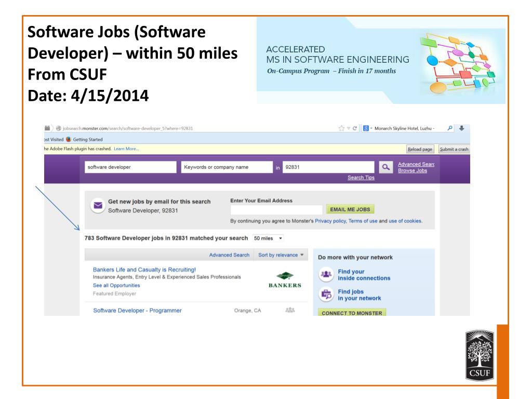Open the Learn More link in crash bar
This screenshot has height=399, width=532.
click(126, 149)
